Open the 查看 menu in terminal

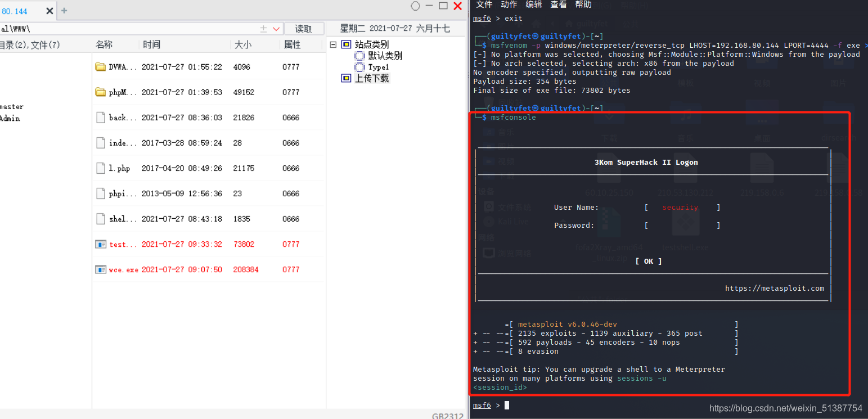559,4
